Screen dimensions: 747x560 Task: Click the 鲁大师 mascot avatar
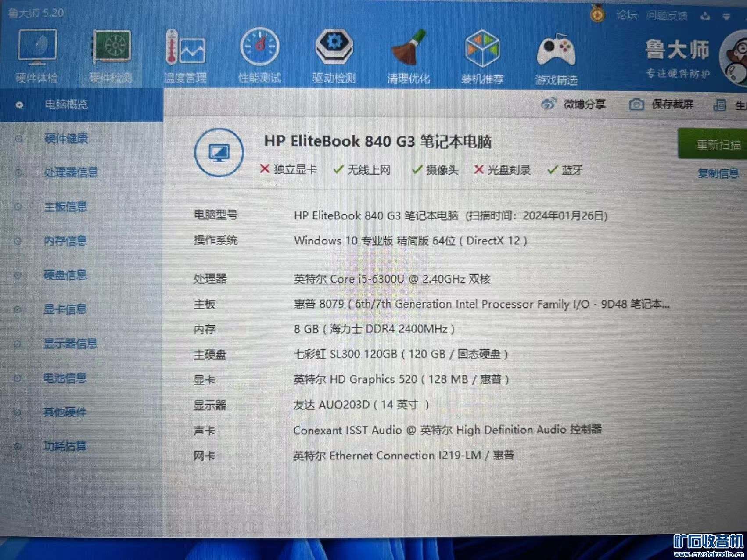point(734,59)
